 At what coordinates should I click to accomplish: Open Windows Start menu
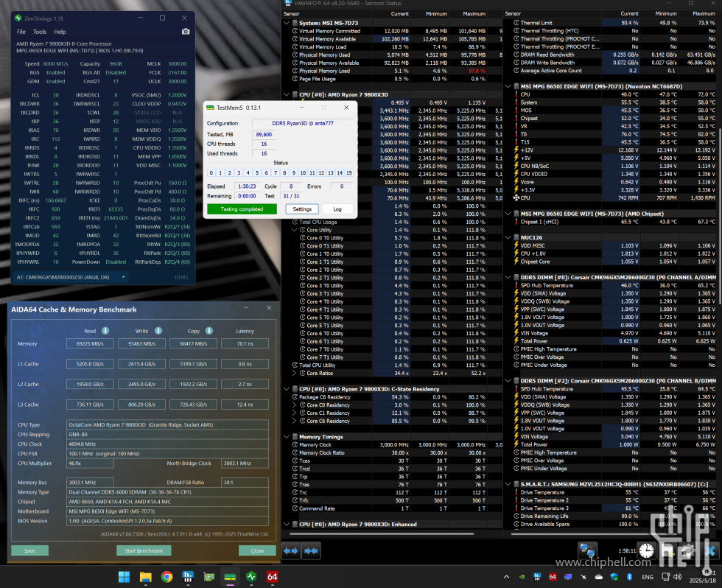coord(125,576)
